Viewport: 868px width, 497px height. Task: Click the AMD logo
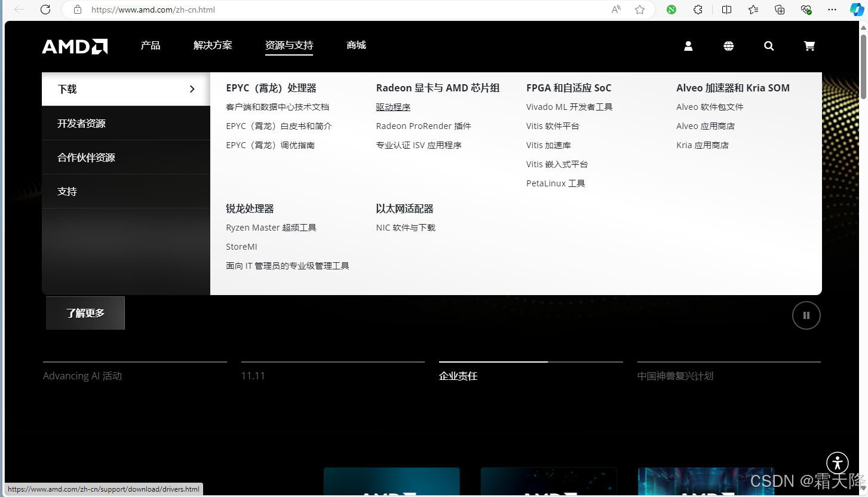pyautogui.click(x=75, y=46)
